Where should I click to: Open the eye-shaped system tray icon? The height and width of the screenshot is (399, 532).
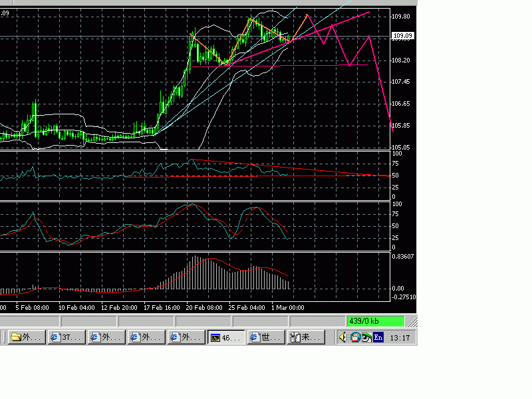tap(366, 337)
